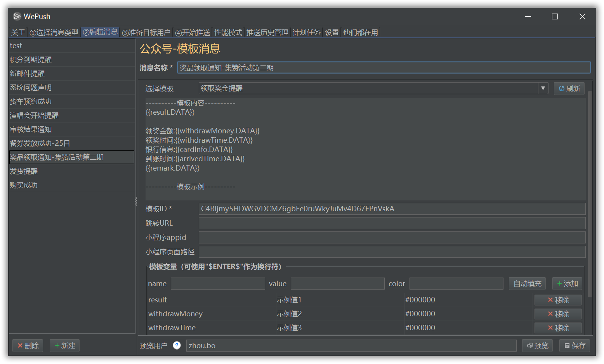Select 购买成功 in message list
This screenshot has height=364, width=604.
point(72,185)
